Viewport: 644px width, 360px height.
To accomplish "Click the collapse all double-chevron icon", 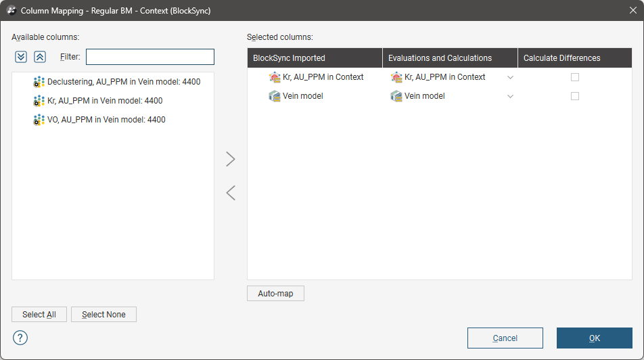I will coord(40,57).
